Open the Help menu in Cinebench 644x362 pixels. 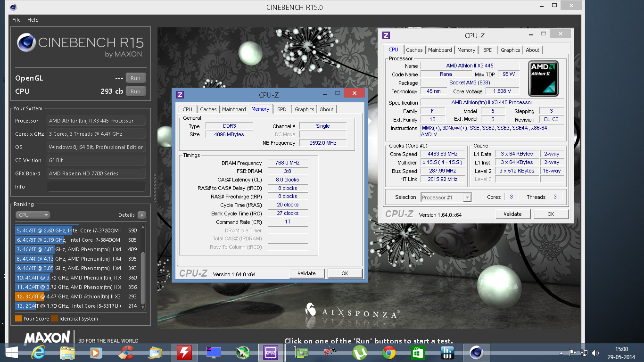click(x=33, y=20)
